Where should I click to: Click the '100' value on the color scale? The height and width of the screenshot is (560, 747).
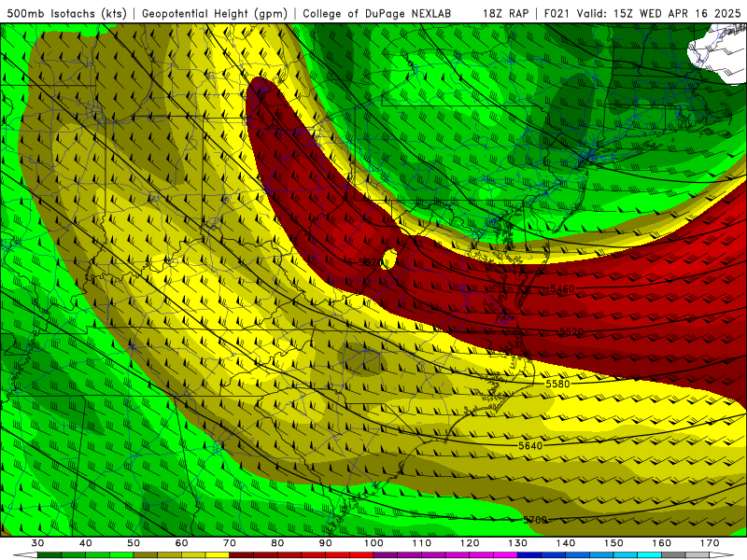(x=373, y=543)
